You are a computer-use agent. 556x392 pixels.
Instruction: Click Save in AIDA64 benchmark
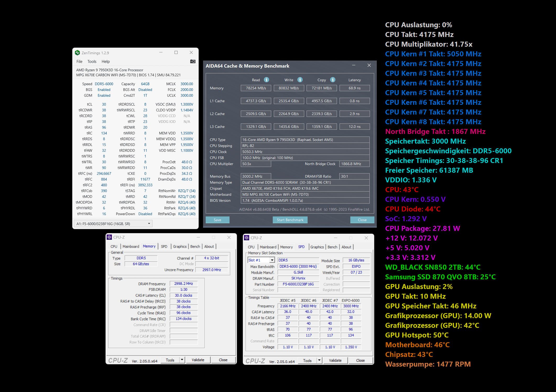coord(217,220)
